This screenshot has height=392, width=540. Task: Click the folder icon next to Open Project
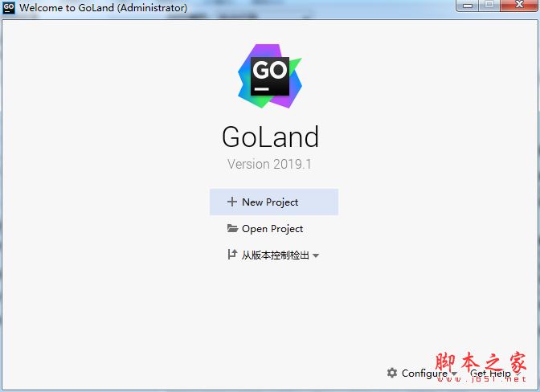pyautogui.click(x=232, y=228)
